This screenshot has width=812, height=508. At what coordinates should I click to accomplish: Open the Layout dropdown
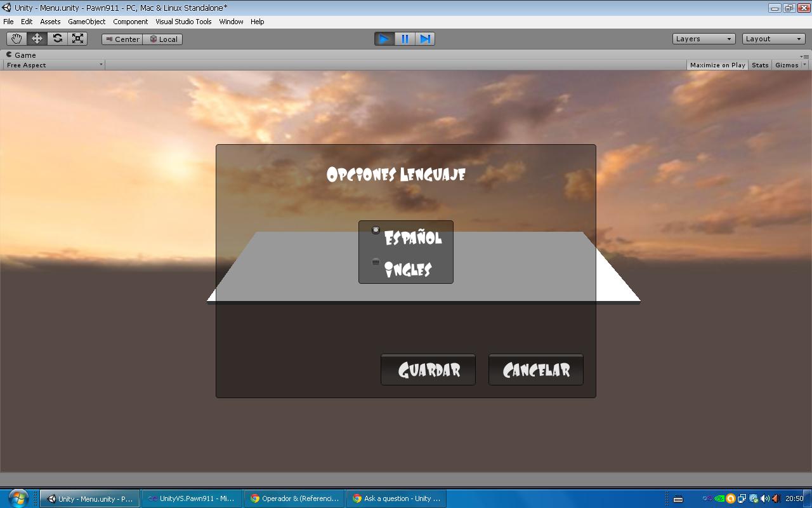(772, 38)
